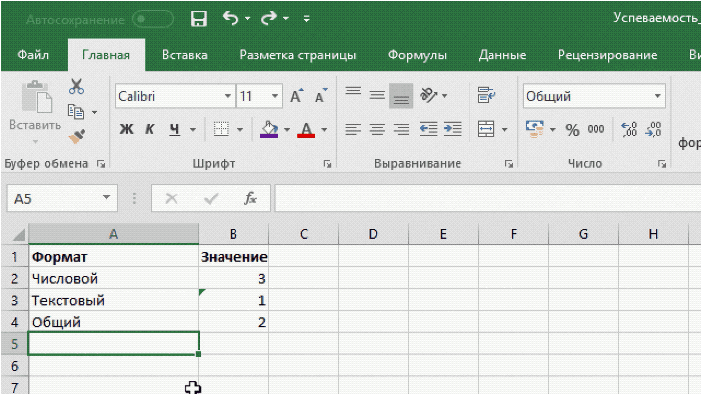Click the Copy icon
Screen dimensions: 702x395
tap(76, 112)
